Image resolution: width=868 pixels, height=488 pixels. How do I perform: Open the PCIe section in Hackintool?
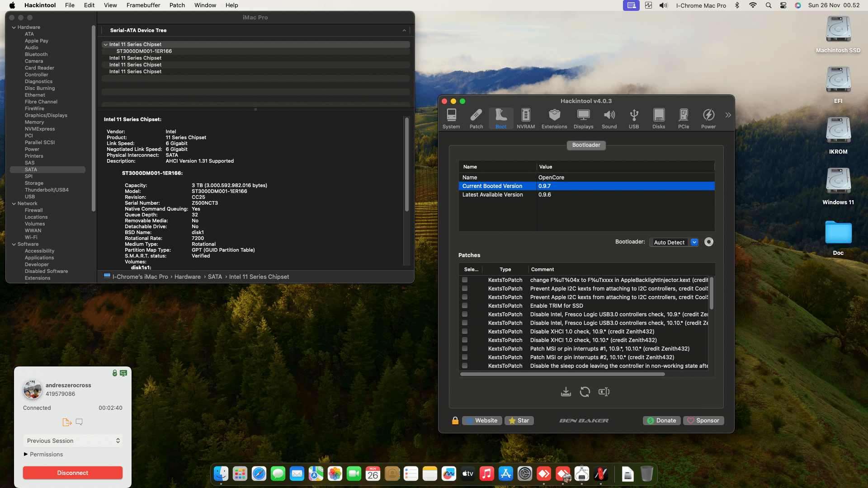pyautogui.click(x=684, y=119)
